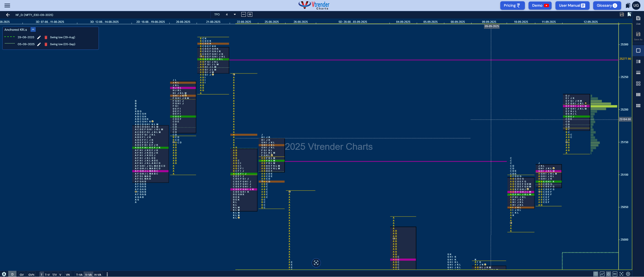Select the single-pane layout
Viewport: 644px width, 277px height.
(x=638, y=51)
